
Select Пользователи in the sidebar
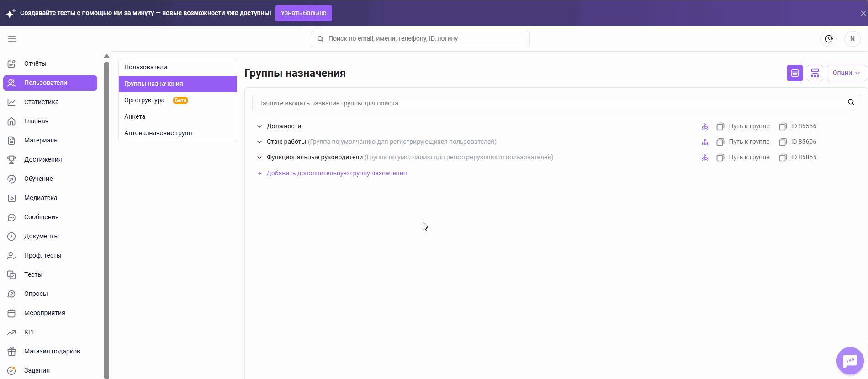[x=50, y=83]
